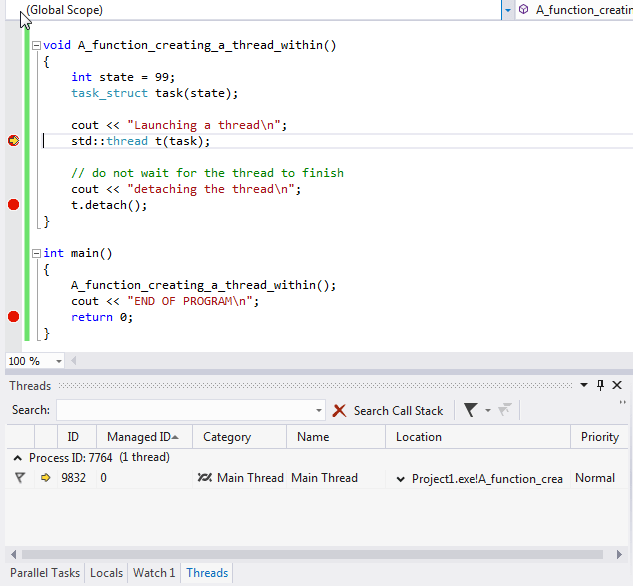The width and height of the screenshot is (633, 586).
Task: Click the Threads panel horizontal scrollbar thumb
Action: coord(312,555)
